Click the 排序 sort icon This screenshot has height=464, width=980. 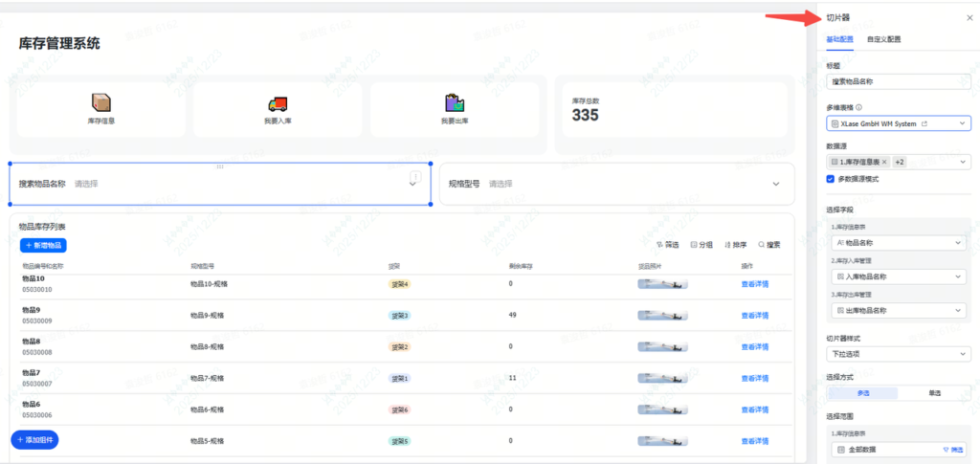(x=729, y=245)
